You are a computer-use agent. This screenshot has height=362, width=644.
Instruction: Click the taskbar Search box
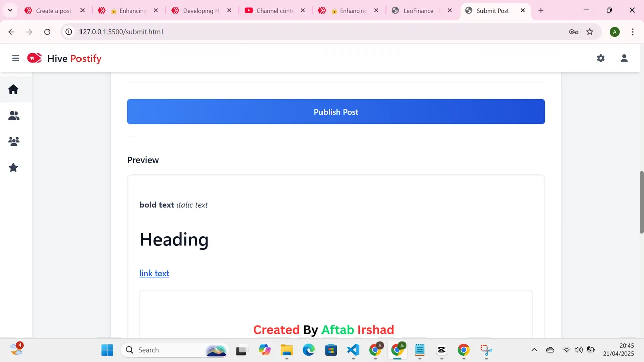176,350
